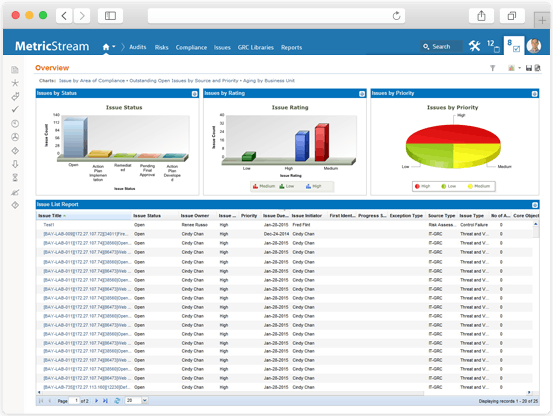Toggle Medium legend in Issue Rating chart
Screen dimensions: 553x416
[264, 186]
